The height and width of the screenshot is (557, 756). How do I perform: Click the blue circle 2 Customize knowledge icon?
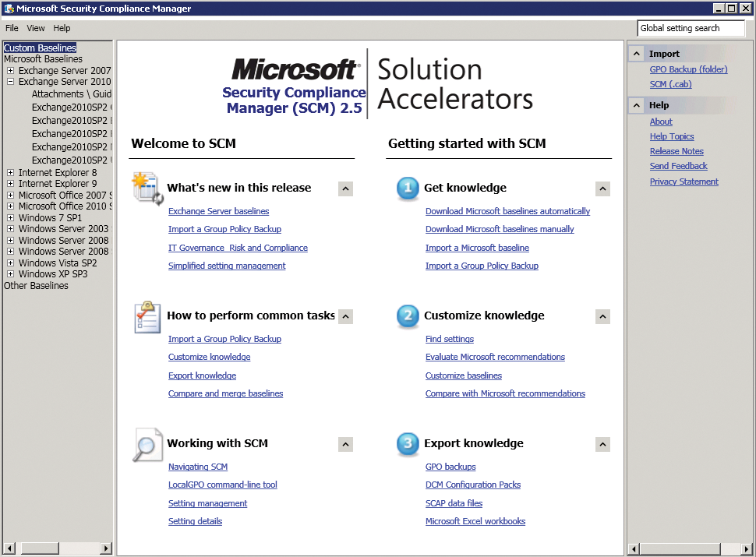[407, 316]
